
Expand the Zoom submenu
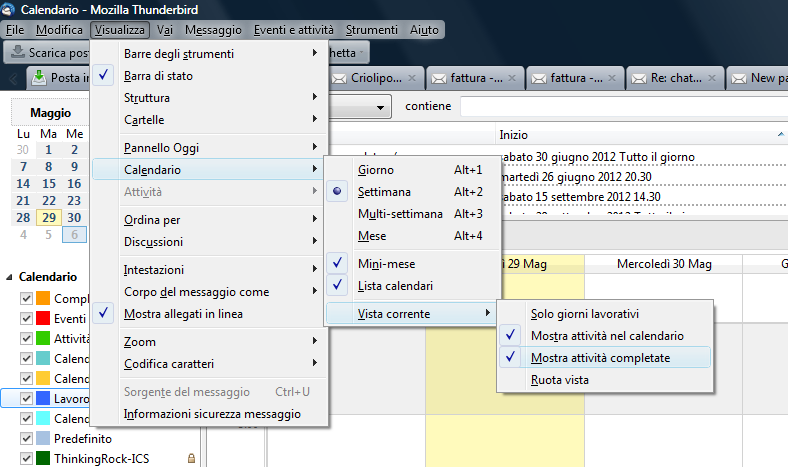tap(209, 342)
